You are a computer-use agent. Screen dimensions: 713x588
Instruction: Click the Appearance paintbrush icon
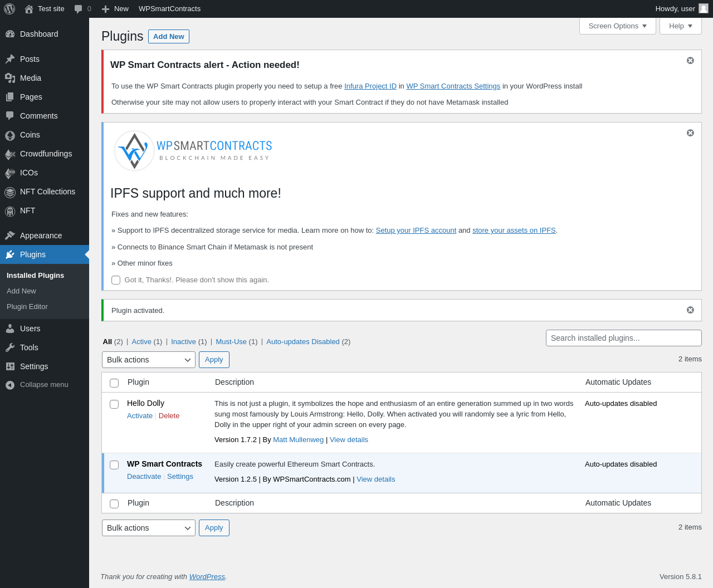click(10, 236)
